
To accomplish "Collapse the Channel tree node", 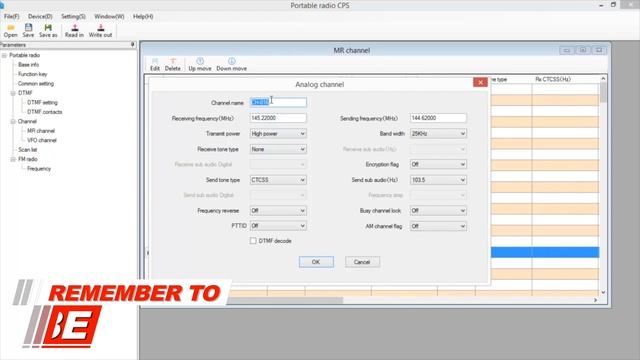I will point(13,121).
